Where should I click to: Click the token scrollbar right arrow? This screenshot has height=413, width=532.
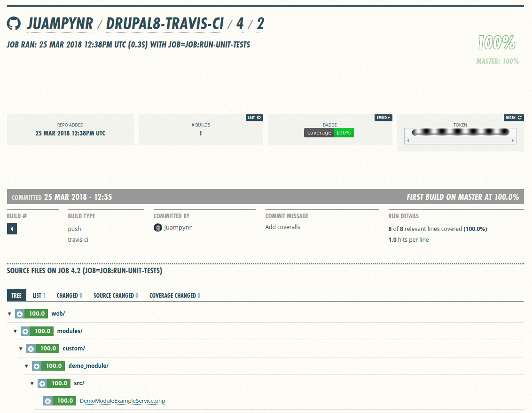[x=513, y=140]
